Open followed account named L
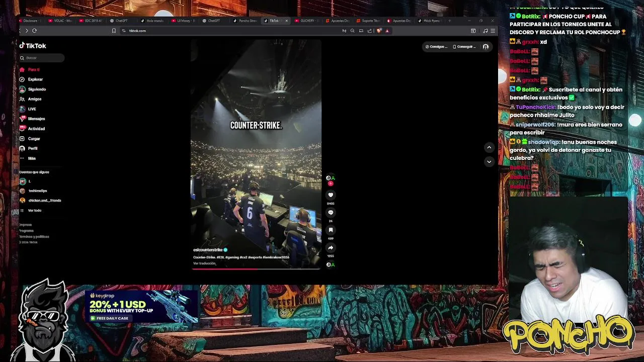This screenshot has height=362, width=644. tap(25, 181)
